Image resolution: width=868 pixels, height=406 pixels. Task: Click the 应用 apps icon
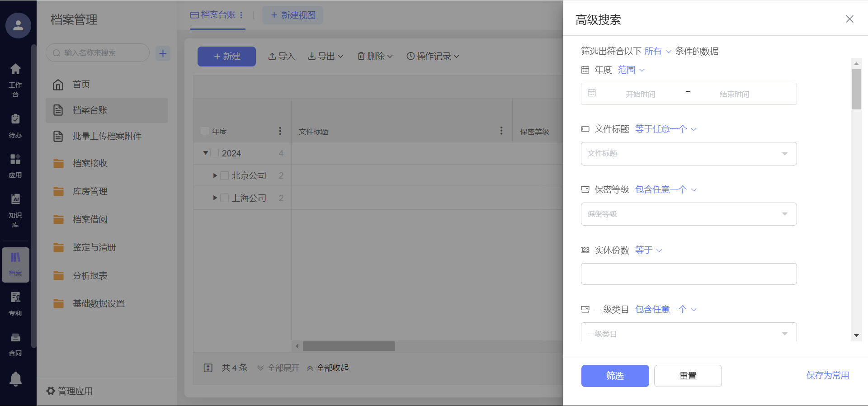pyautogui.click(x=15, y=165)
